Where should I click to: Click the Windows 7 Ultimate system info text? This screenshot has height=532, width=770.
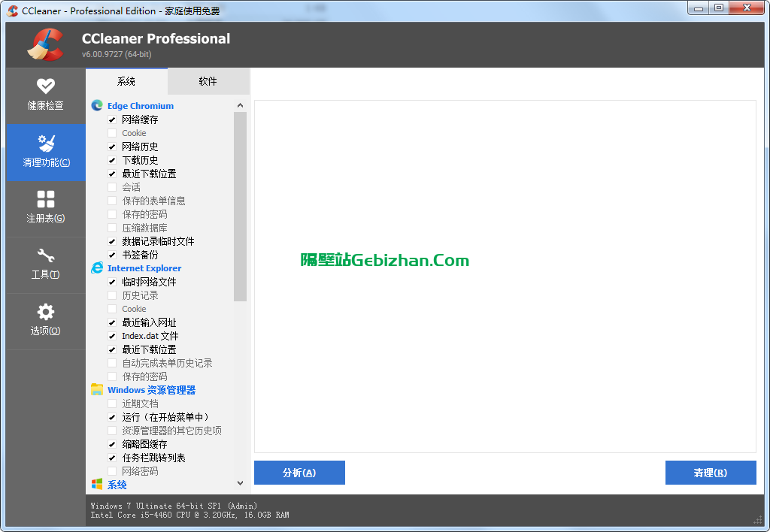coord(174,506)
